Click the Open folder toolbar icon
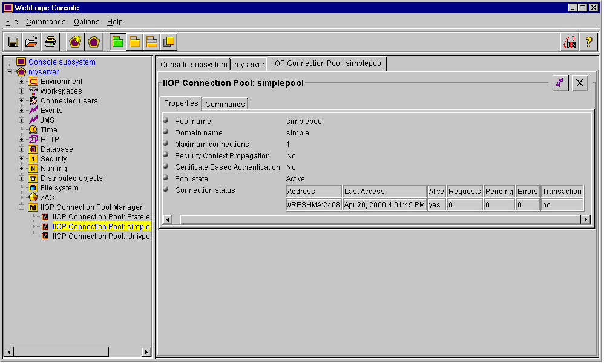 [31, 42]
